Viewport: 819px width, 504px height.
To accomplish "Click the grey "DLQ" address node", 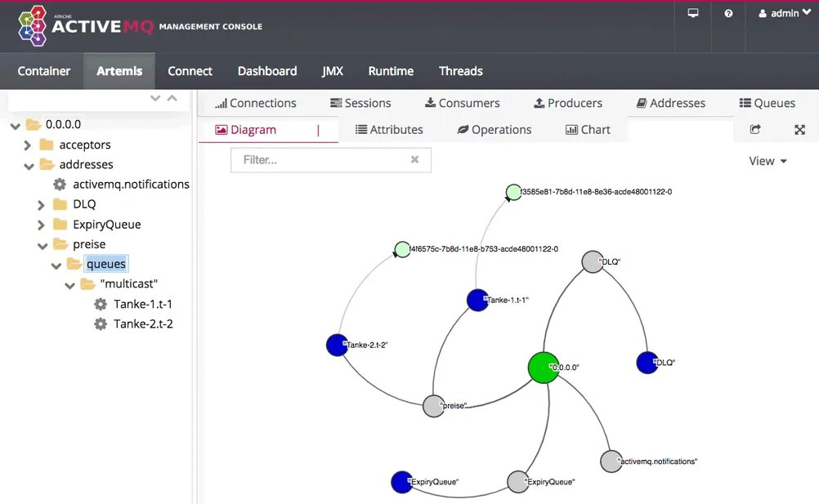I will (x=593, y=262).
